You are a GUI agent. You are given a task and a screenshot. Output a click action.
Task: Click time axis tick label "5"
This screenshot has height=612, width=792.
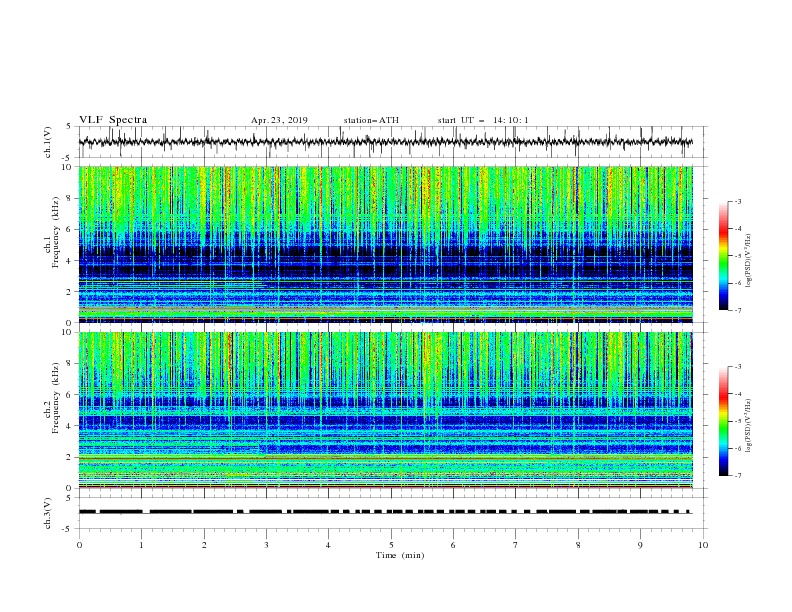391,545
